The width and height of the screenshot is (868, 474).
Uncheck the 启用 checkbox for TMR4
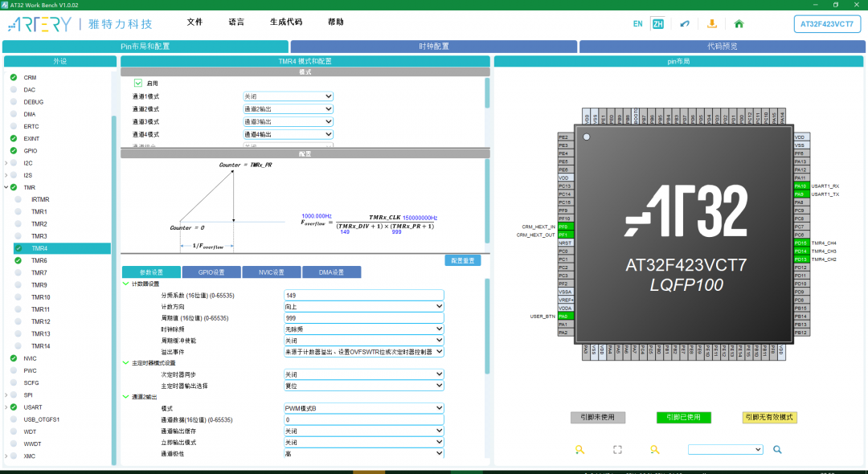[138, 83]
